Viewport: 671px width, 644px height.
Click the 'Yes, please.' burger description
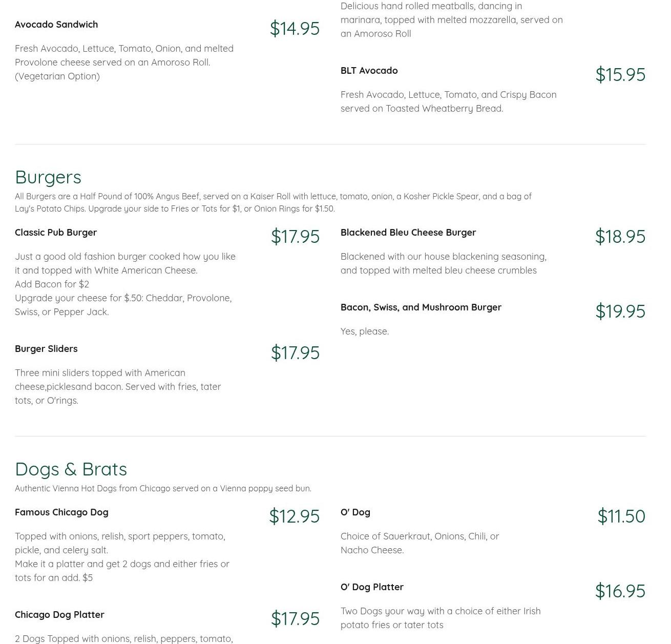click(365, 331)
